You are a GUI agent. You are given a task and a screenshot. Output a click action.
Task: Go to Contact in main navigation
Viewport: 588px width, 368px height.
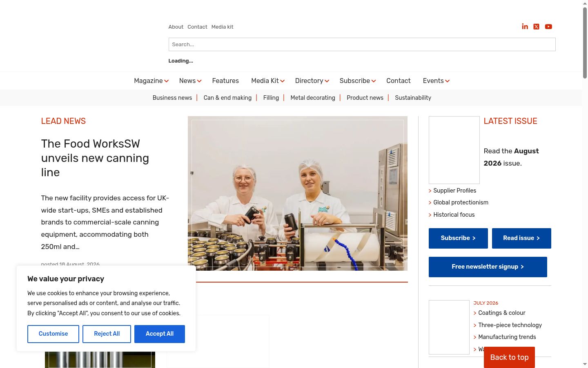tap(399, 81)
